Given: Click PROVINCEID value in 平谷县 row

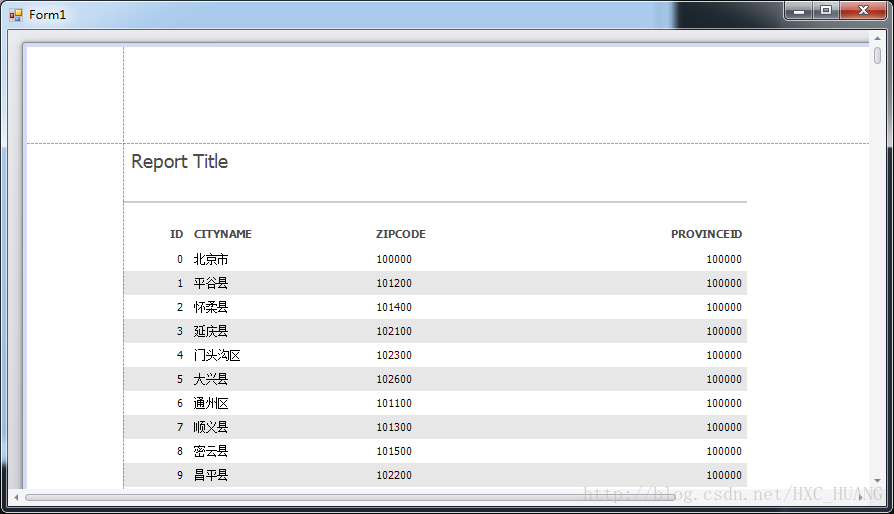Looking at the screenshot, I should coord(724,283).
